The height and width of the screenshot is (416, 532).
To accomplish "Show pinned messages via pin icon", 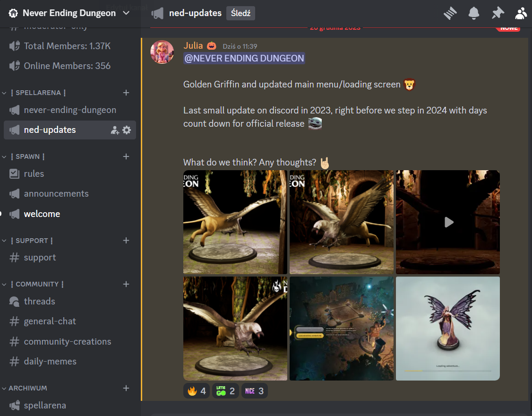I will click(498, 13).
